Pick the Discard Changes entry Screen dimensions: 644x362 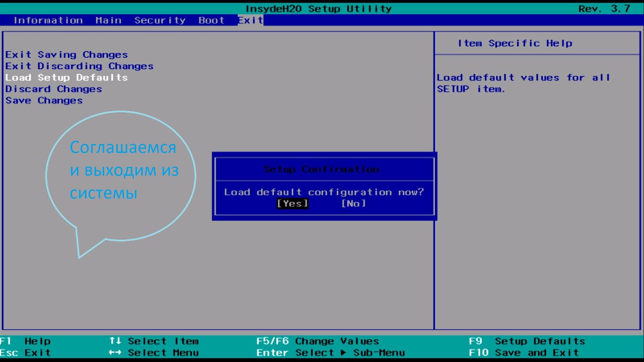54,89
